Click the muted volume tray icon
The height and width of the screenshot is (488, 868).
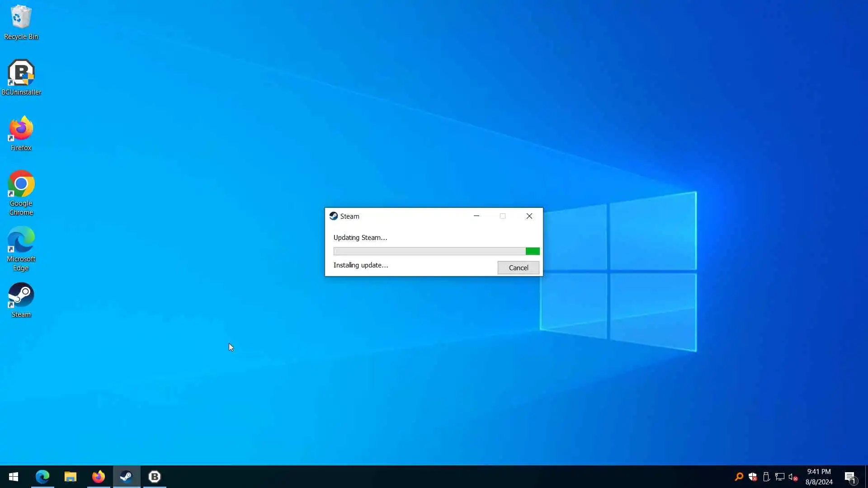pyautogui.click(x=793, y=477)
